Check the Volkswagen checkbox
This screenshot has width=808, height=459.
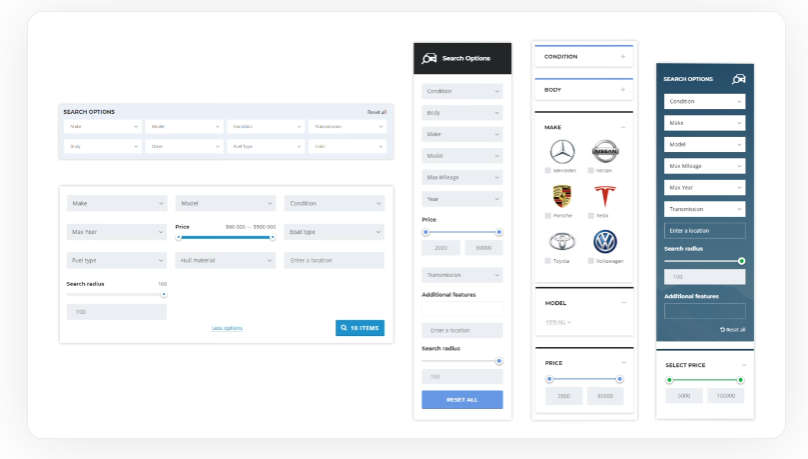[591, 261]
